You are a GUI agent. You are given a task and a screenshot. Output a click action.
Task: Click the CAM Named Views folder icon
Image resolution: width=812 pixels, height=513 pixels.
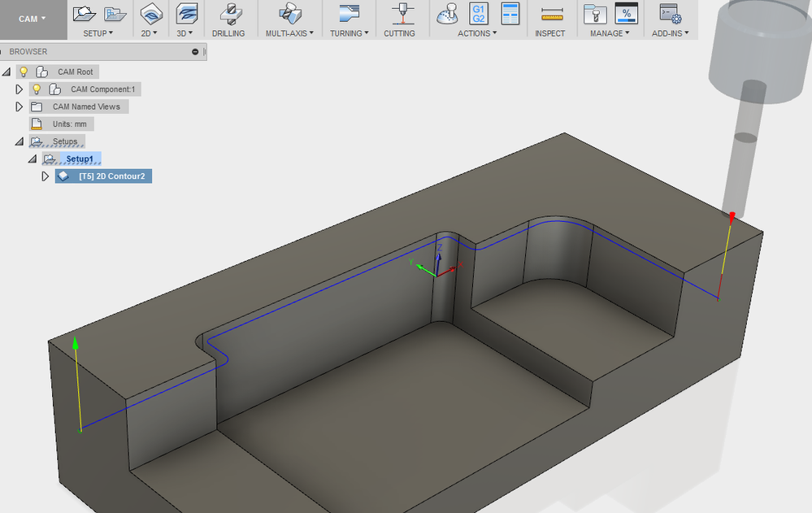click(x=37, y=107)
